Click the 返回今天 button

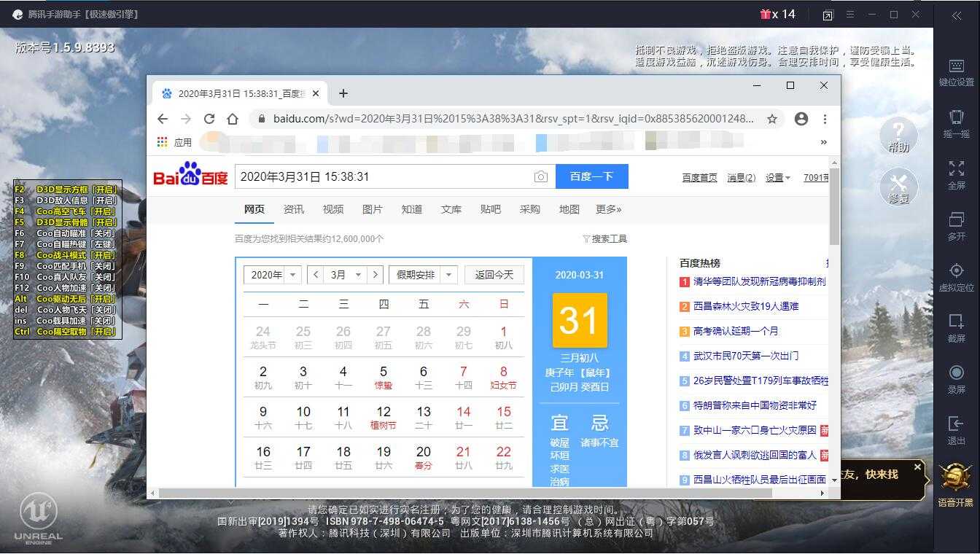click(494, 275)
